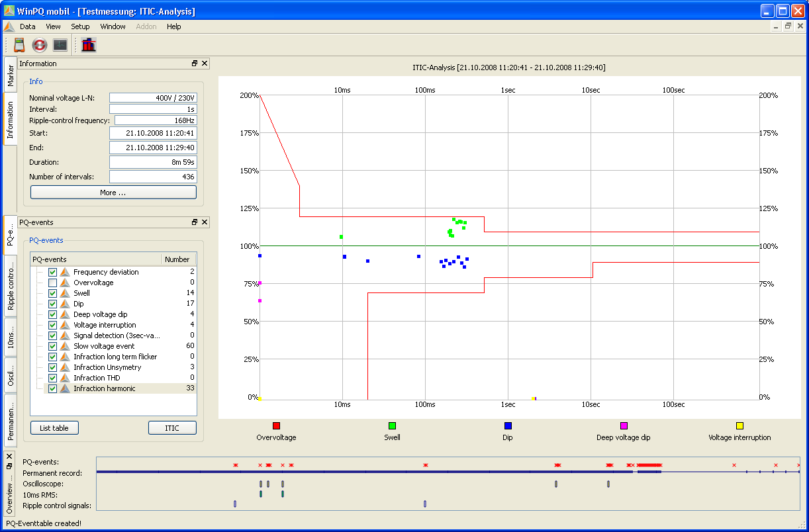
Task: Open the oscilloscope monitor toolbar icon
Action: [60, 46]
